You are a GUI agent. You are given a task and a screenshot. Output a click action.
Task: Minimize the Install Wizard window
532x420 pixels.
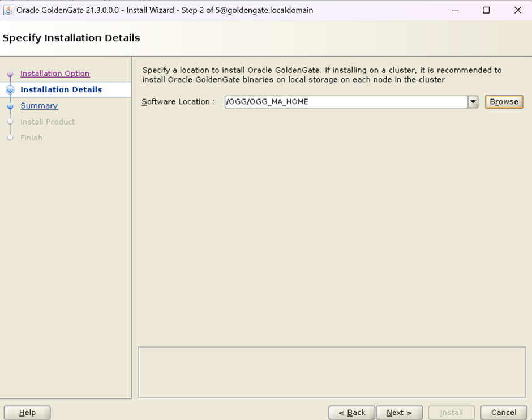[454, 10]
